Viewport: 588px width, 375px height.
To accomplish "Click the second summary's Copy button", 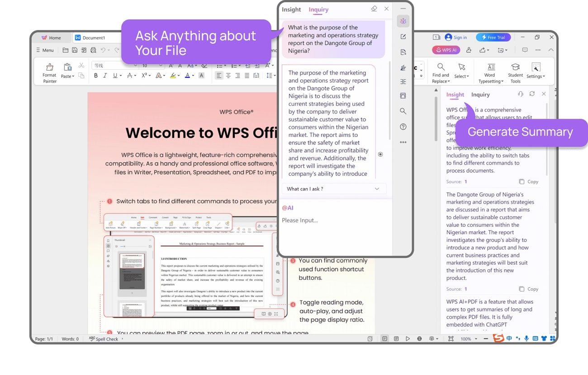I will (528, 289).
